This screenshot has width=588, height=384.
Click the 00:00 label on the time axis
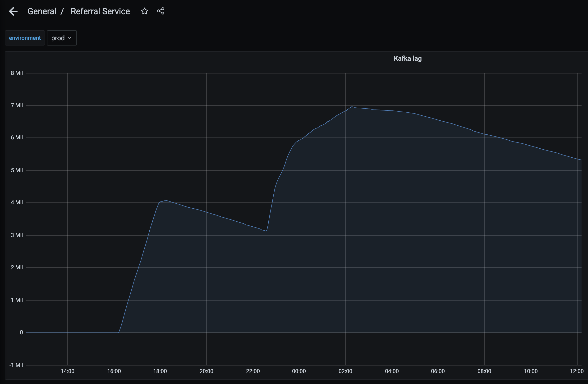[299, 371]
